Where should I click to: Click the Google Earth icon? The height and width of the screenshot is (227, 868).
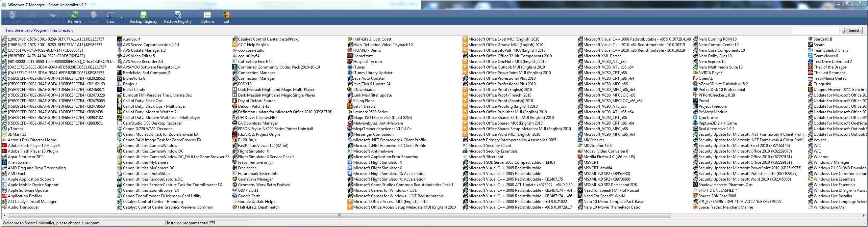pos(235,196)
